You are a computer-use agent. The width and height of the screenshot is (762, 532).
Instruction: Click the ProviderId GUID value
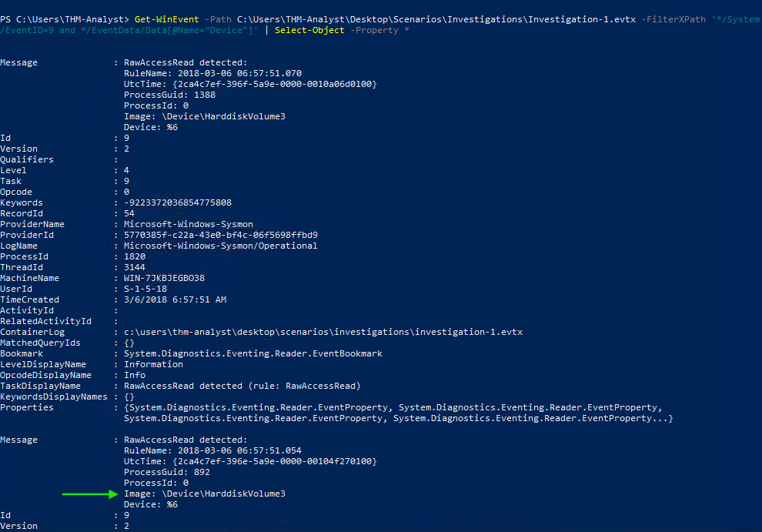click(221, 235)
